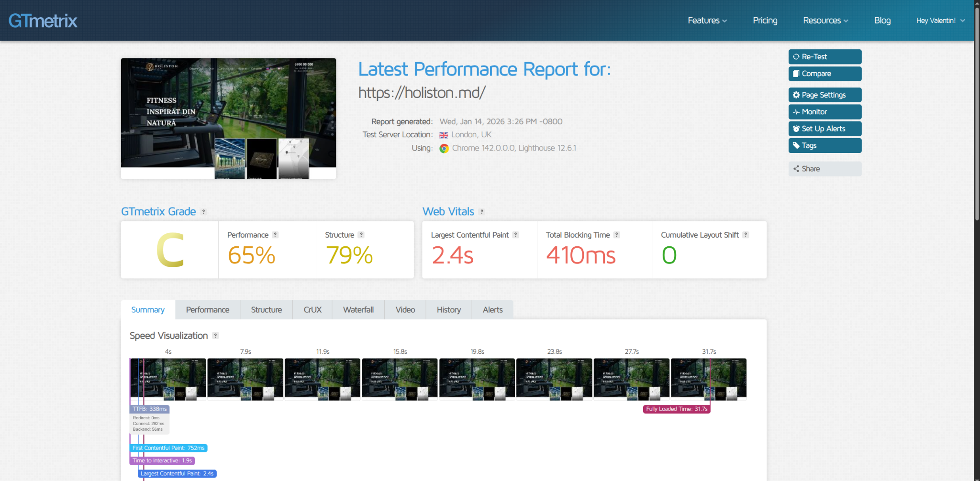Viewport: 980px width, 481px height.
Task: Expand the Resources dropdown
Action: point(825,21)
